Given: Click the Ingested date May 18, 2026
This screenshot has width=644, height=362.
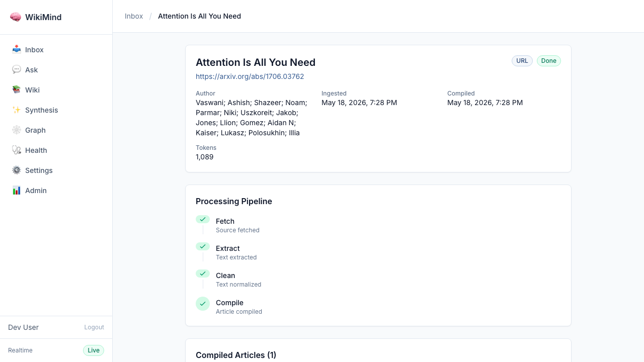Looking at the screenshot, I should (x=359, y=103).
